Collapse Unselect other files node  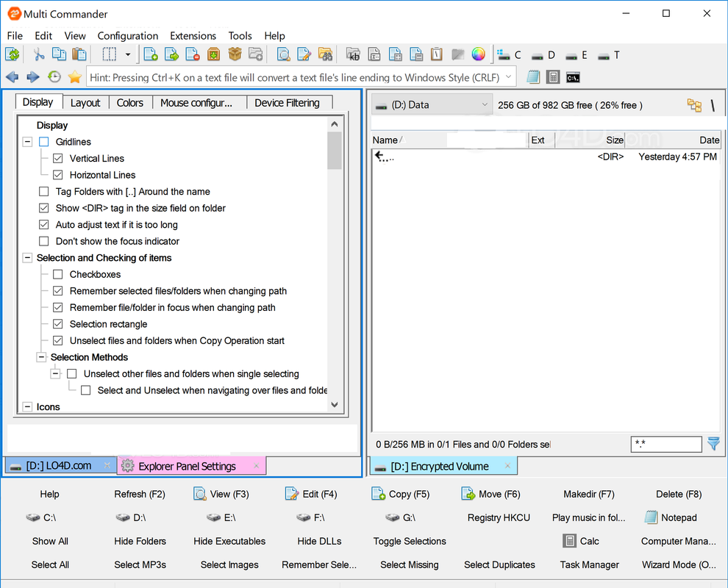[56, 373]
